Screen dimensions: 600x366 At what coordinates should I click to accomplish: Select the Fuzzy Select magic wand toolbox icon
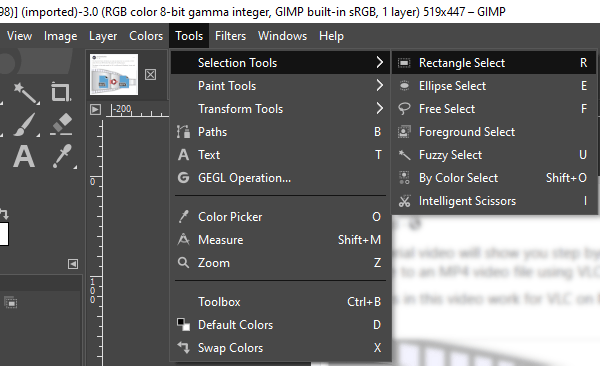tap(26, 93)
